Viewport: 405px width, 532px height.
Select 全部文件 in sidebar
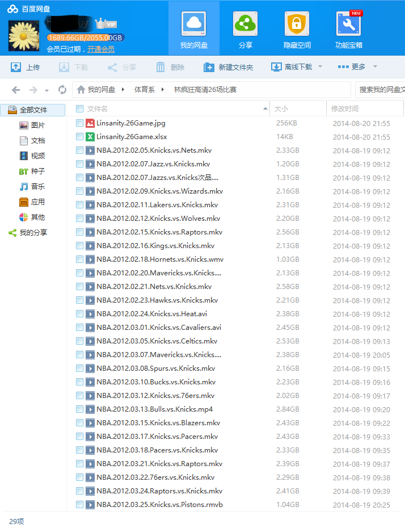(33, 110)
